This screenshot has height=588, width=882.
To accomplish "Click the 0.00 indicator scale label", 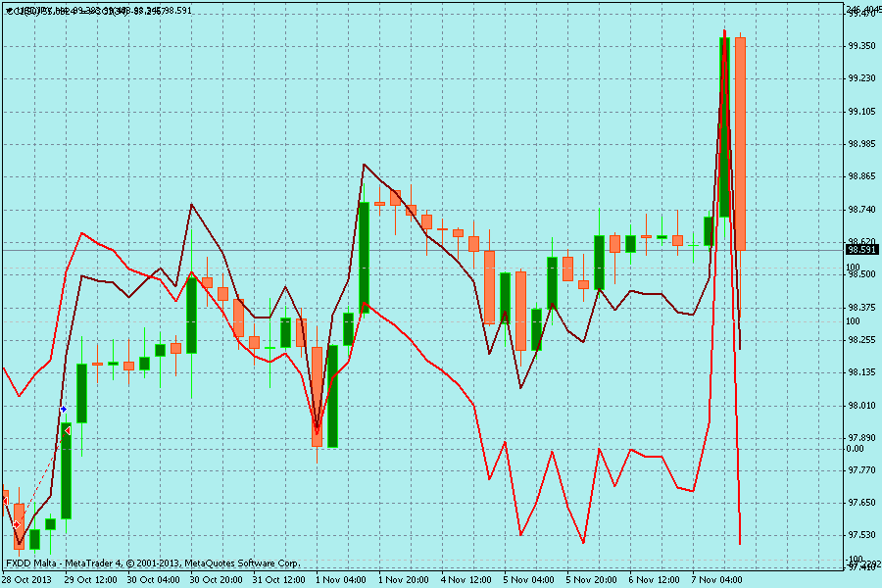I will (x=855, y=448).
